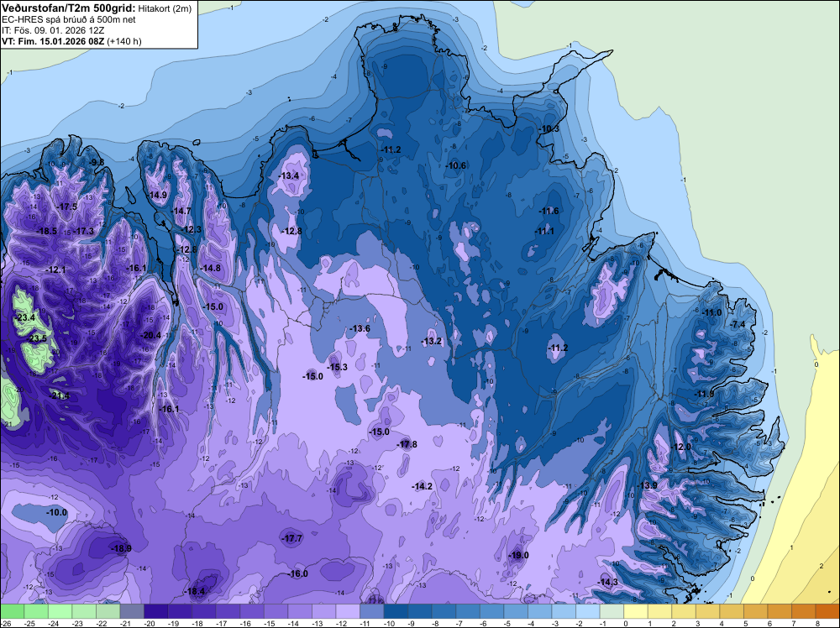Click the dark purple -20 legend swatch
Image resolution: width=840 pixels, height=628 pixels.
click(x=156, y=611)
